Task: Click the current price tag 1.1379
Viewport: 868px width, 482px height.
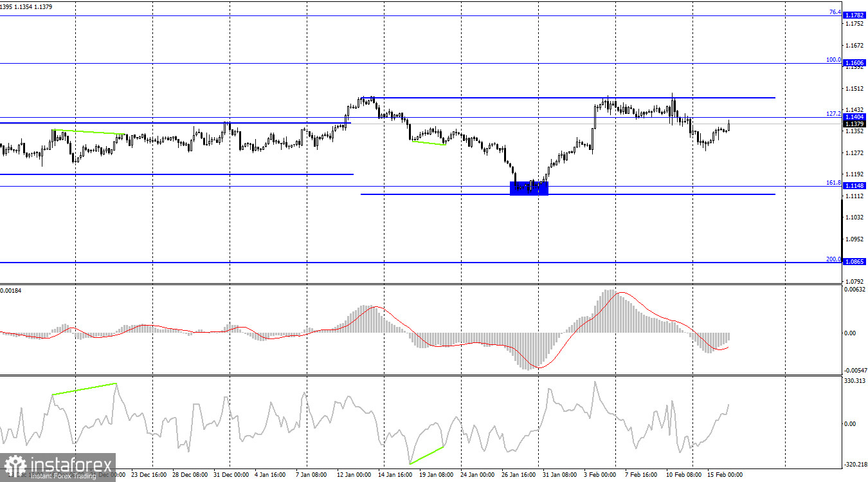Action: click(x=854, y=124)
